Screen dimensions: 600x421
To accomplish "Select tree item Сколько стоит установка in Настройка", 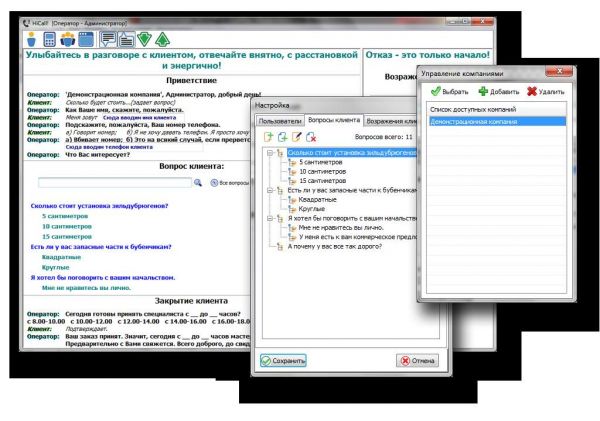I will [352, 153].
